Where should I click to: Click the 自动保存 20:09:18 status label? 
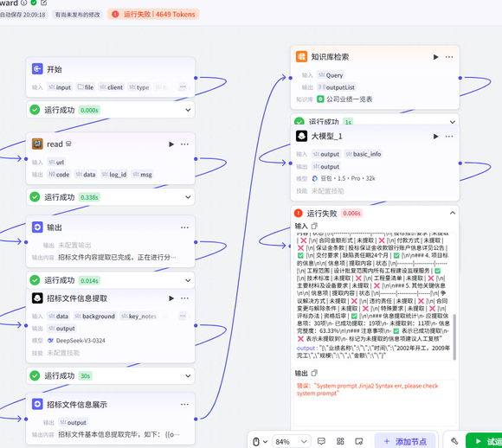pos(23,15)
